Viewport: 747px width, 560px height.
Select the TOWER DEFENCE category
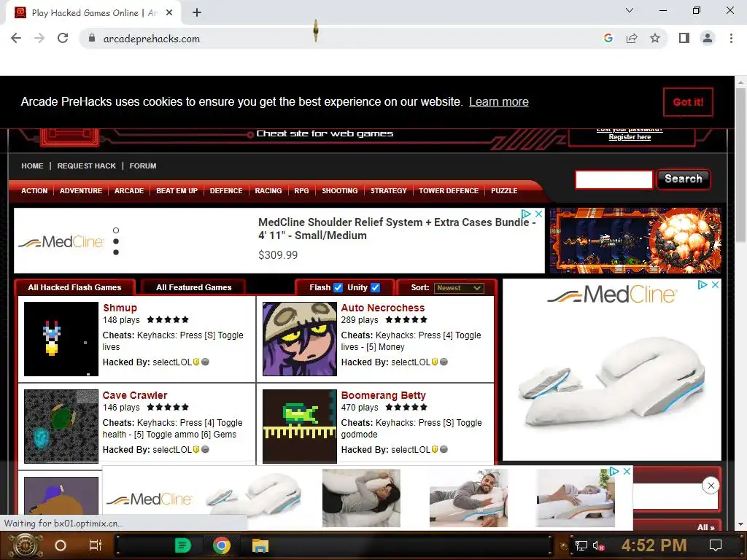pyautogui.click(x=449, y=191)
